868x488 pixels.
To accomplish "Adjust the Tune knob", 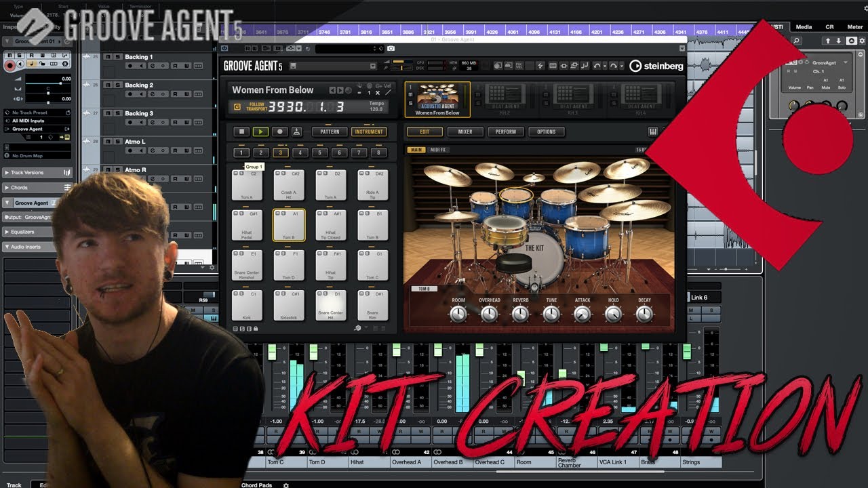I will pos(551,314).
